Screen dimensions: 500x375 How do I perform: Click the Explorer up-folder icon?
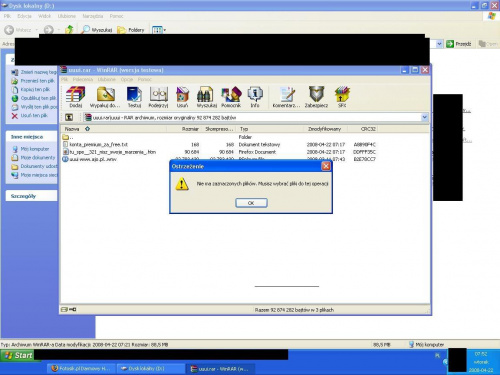[x=69, y=30]
